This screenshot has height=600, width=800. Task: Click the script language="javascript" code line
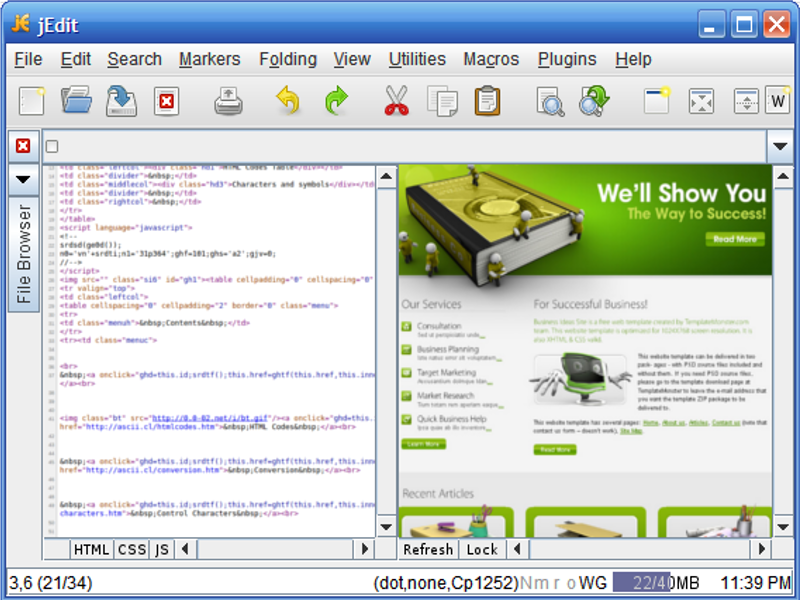[x=126, y=228]
